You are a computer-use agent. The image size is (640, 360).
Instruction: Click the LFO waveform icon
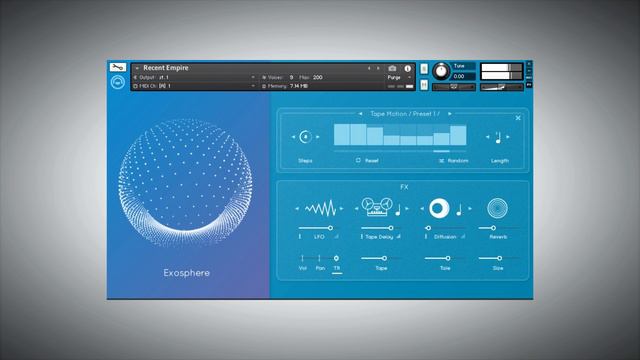tap(320, 209)
